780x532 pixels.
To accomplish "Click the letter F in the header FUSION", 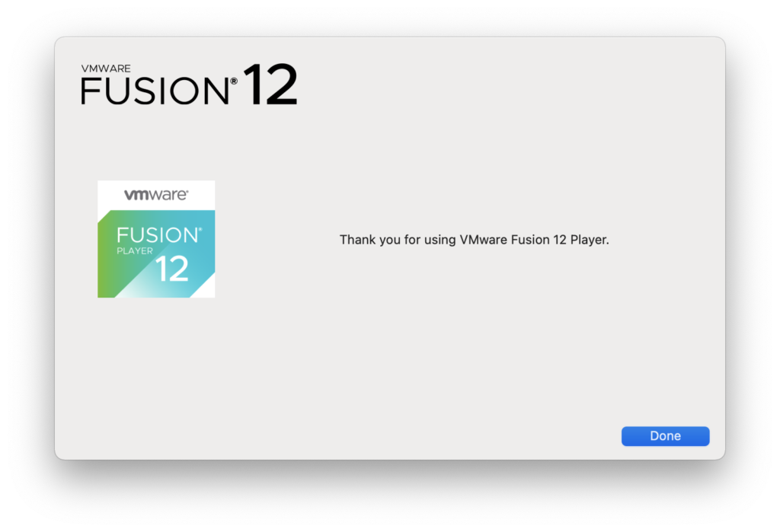I will pos(90,91).
